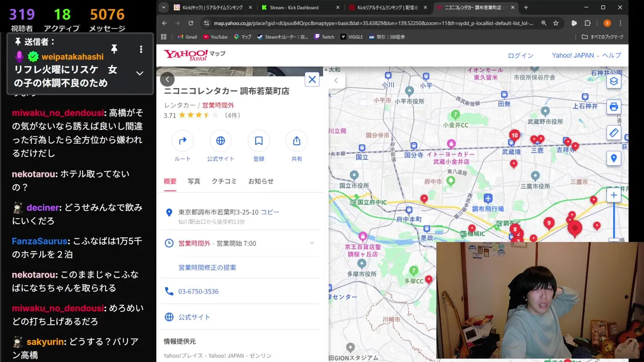
Task: Click the streamer webcam video overlay
Action: coord(540,300)
